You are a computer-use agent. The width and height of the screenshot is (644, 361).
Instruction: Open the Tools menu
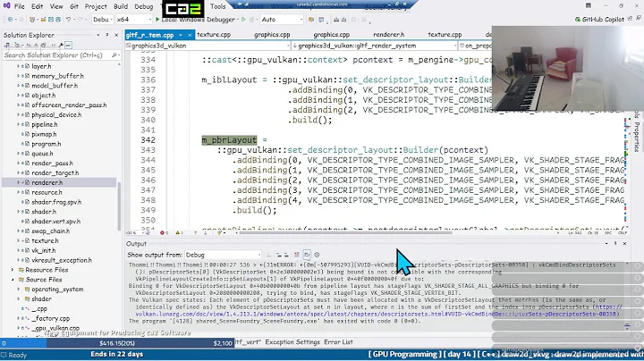tap(217, 6)
